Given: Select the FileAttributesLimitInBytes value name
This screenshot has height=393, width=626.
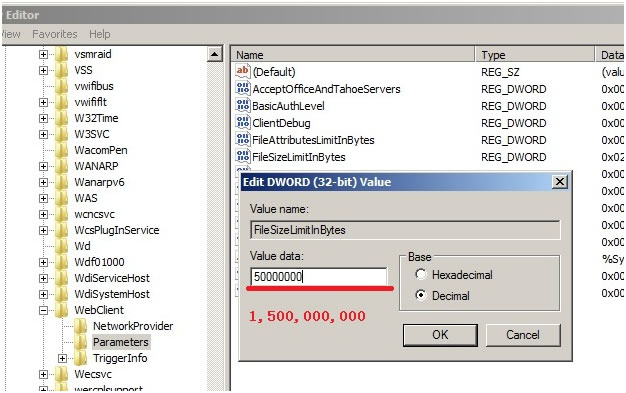Looking at the screenshot, I should 313,140.
